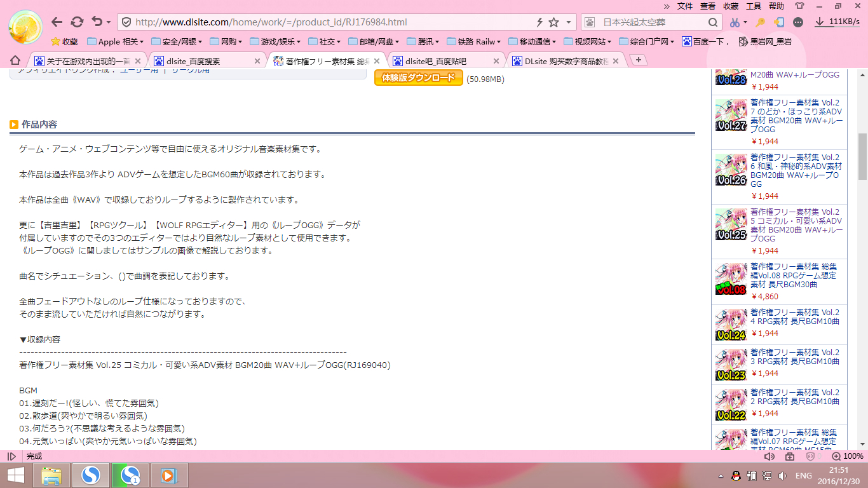Open the 工具 menu
868x488 pixels.
click(754, 6)
